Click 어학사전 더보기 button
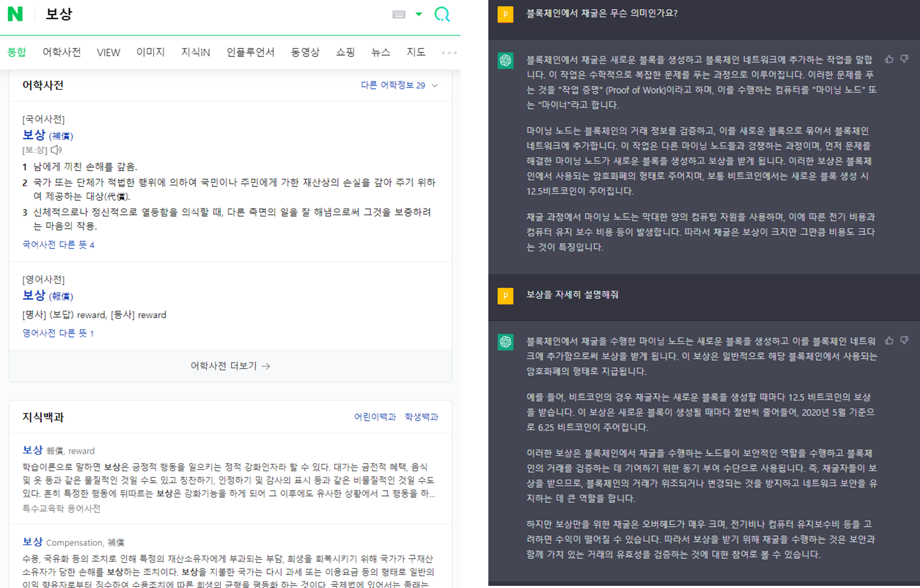The image size is (920, 588). pos(230,366)
